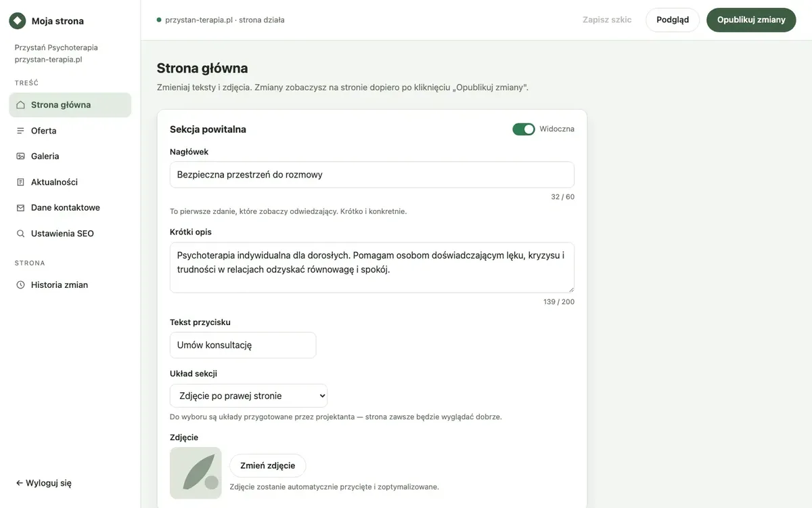Click the Opublikuj zmiany button

coord(751,20)
